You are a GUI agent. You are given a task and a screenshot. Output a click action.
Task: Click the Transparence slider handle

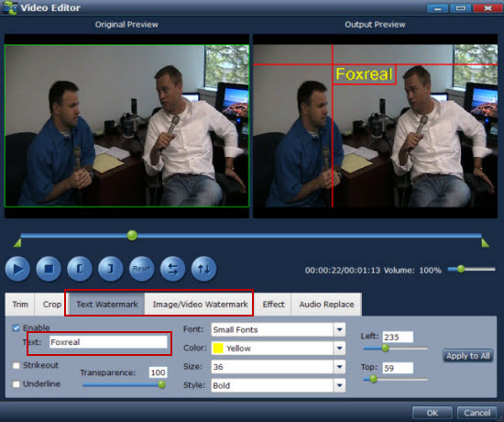161,384
